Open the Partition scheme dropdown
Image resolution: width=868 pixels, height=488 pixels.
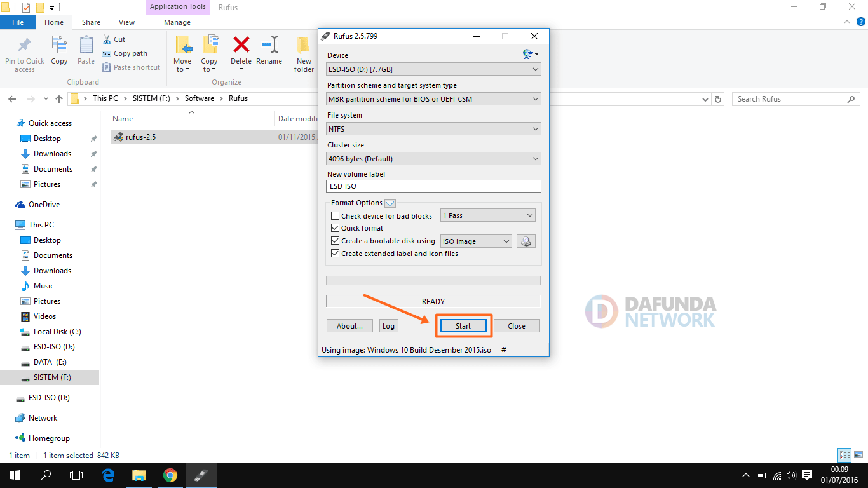[x=433, y=99]
